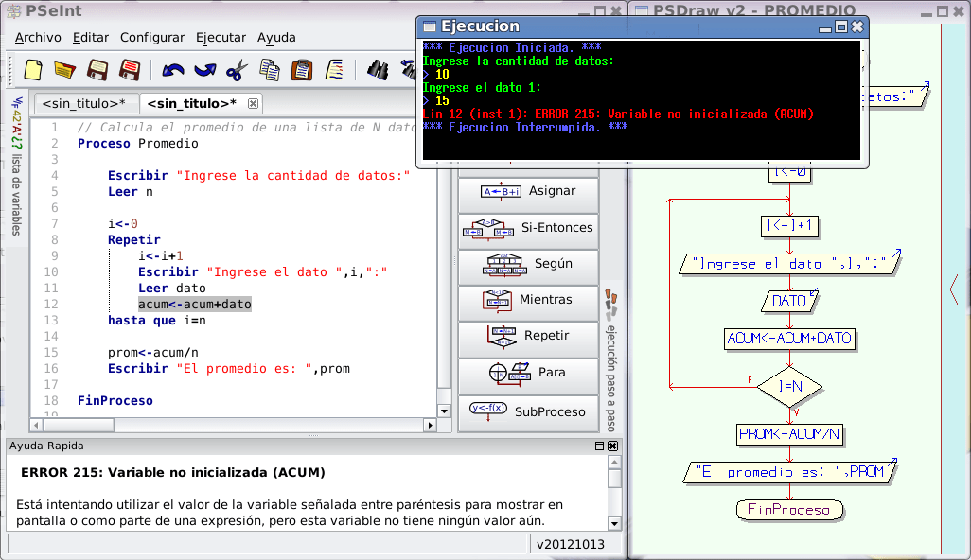This screenshot has height=560, width=971.
Task: Click the Repetir keyword on line 8
Action: (x=133, y=239)
